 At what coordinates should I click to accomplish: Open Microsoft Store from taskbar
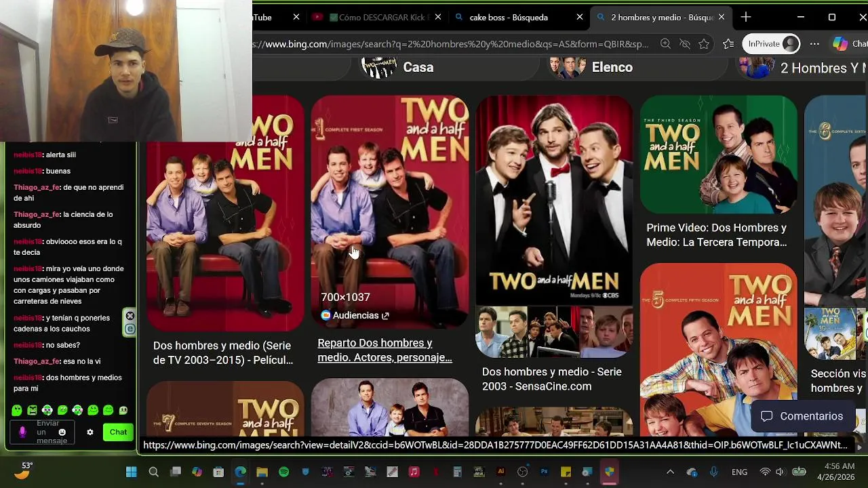pyautogui.click(x=218, y=472)
